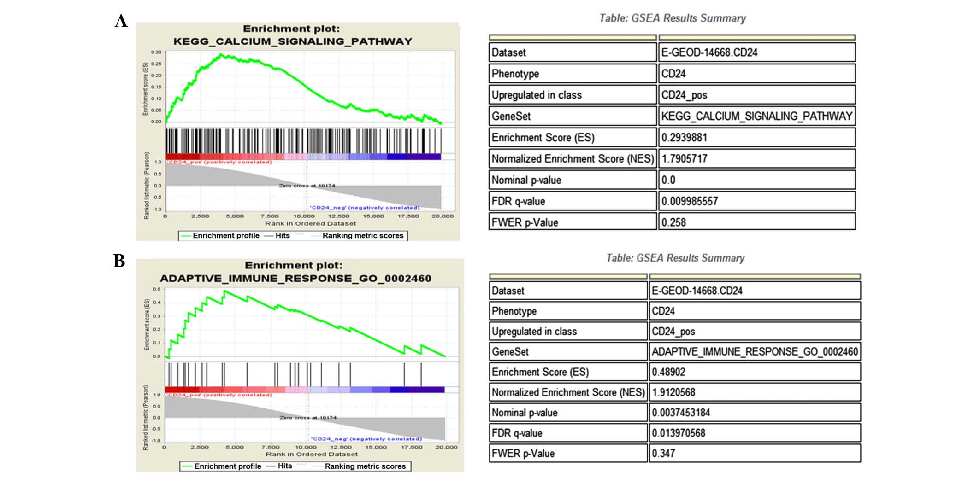Click the panel label letter A
980x478 pixels.
click(121, 21)
